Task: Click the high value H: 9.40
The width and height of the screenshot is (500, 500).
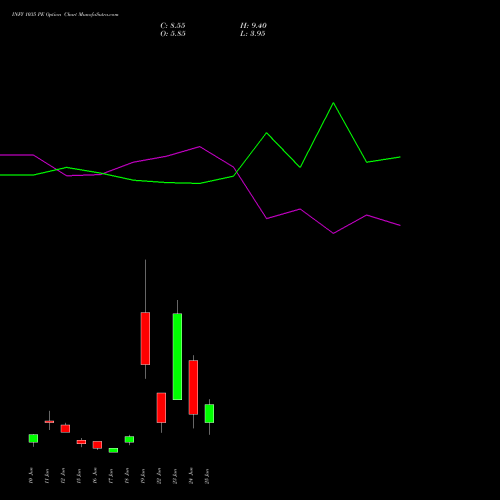Action: click(x=253, y=26)
